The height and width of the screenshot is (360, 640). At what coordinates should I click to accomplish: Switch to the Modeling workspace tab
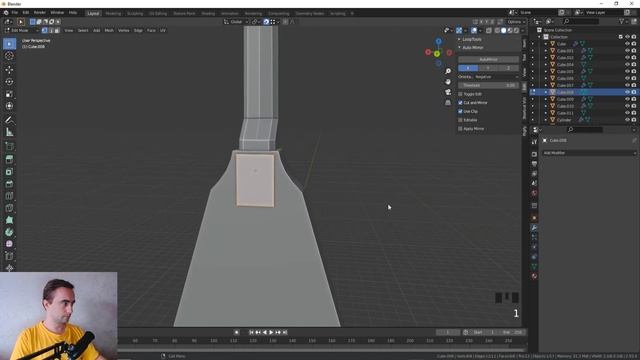(x=113, y=13)
